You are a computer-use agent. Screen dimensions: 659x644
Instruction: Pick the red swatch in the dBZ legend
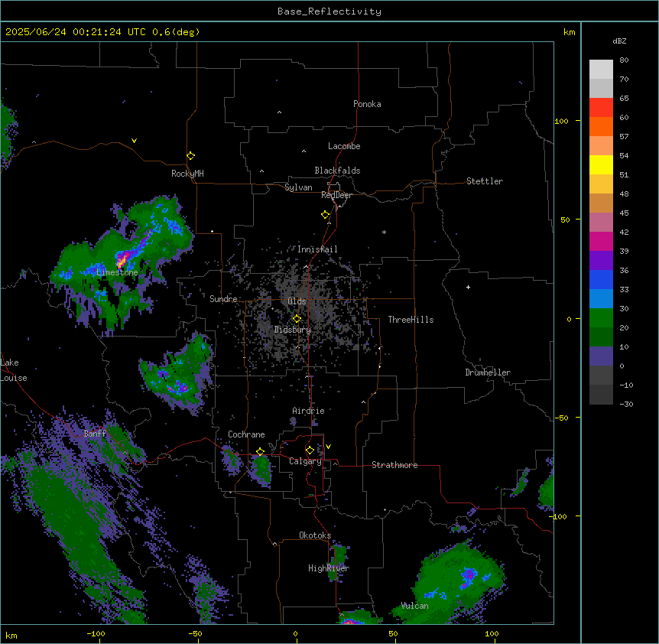pyautogui.click(x=601, y=108)
